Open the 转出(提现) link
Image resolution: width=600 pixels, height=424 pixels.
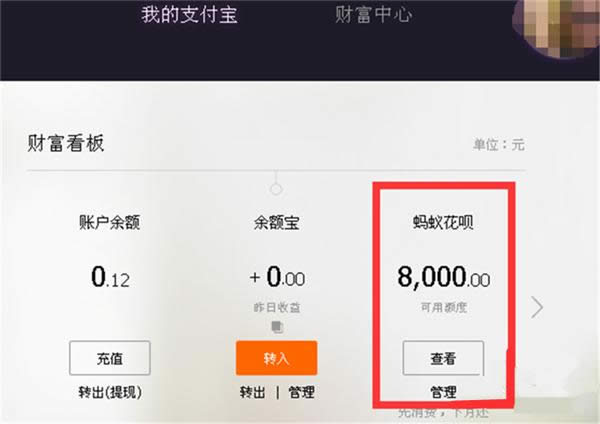110,392
